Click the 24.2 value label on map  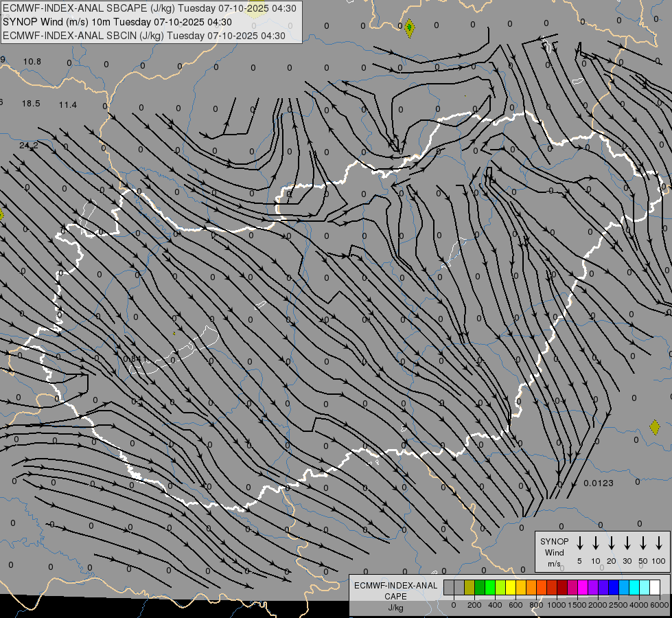pyautogui.click(x=28, y=145)
